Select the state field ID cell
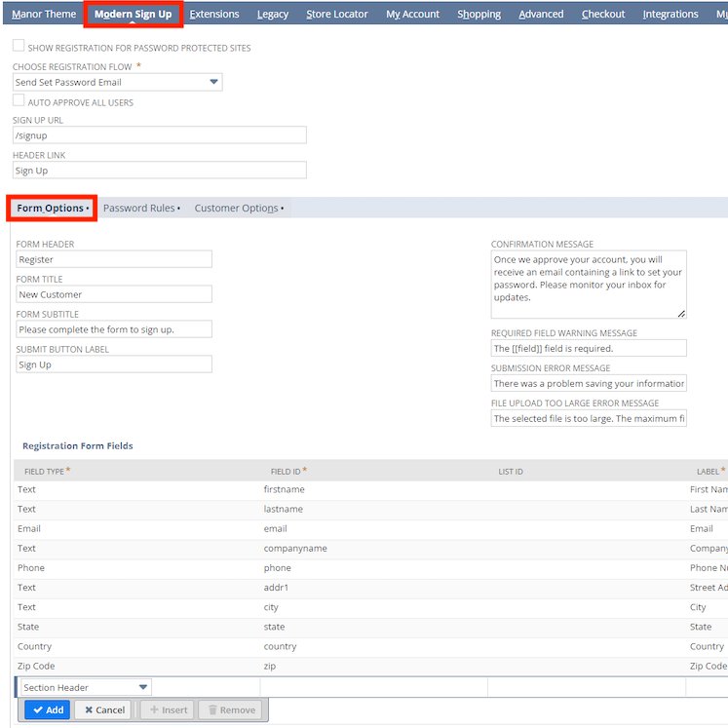The image size is (728, 728). point(374,627)
